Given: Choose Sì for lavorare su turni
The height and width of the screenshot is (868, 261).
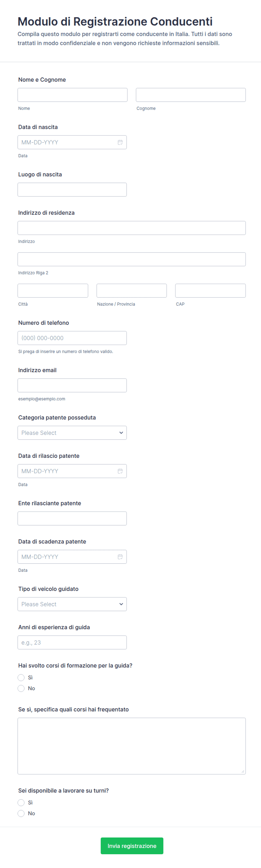Looking at the screenshot, I should click(x=21, y=802).
